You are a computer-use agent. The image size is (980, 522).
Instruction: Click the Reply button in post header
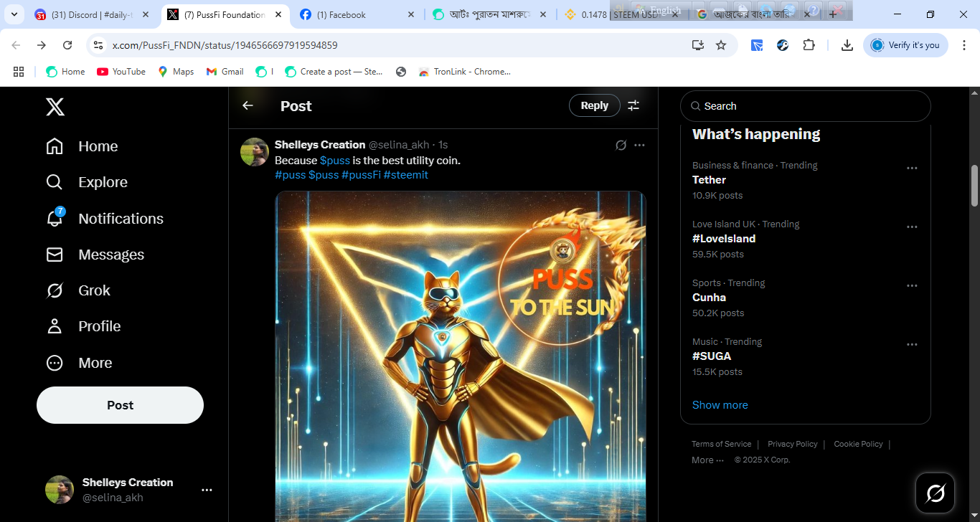[594, 105]
